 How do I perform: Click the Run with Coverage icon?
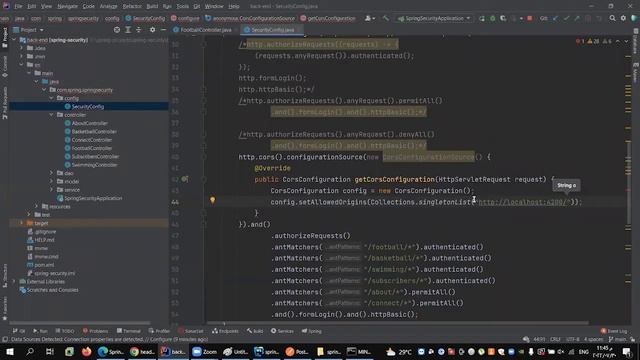click(x=503, y=18)
